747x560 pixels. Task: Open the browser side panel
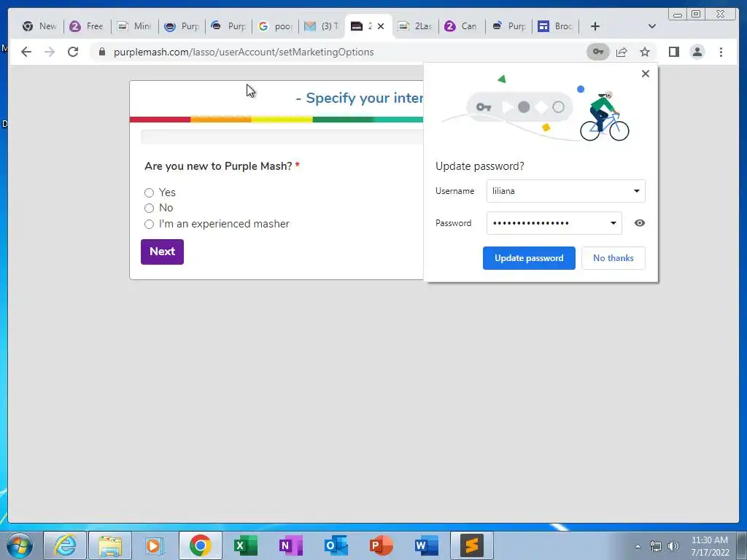[x=673, y=52]
